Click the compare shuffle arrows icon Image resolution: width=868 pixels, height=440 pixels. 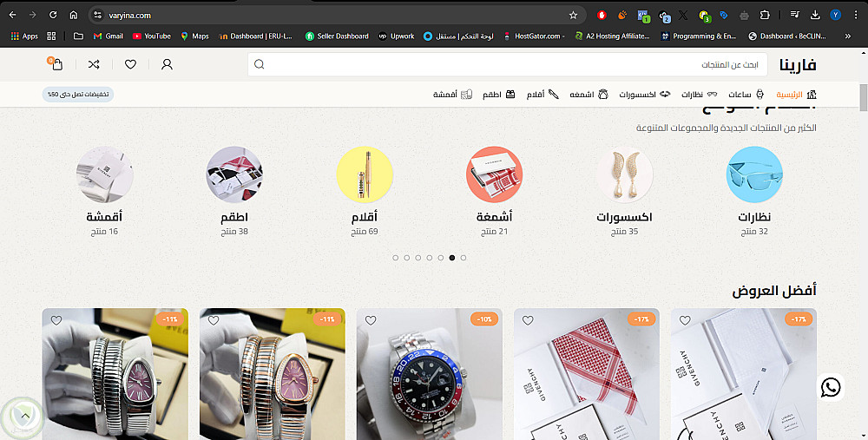(x=94, y=64)
